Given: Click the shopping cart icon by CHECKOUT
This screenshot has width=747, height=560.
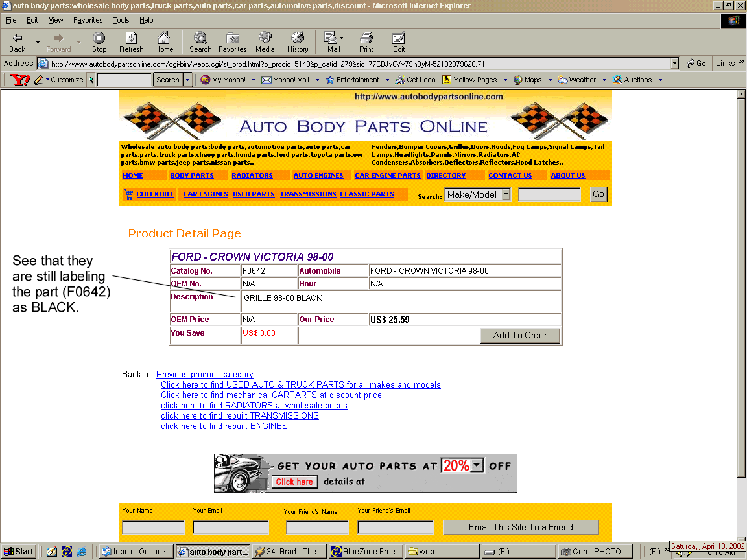Looking at the screenshot, I should point(128,194).
